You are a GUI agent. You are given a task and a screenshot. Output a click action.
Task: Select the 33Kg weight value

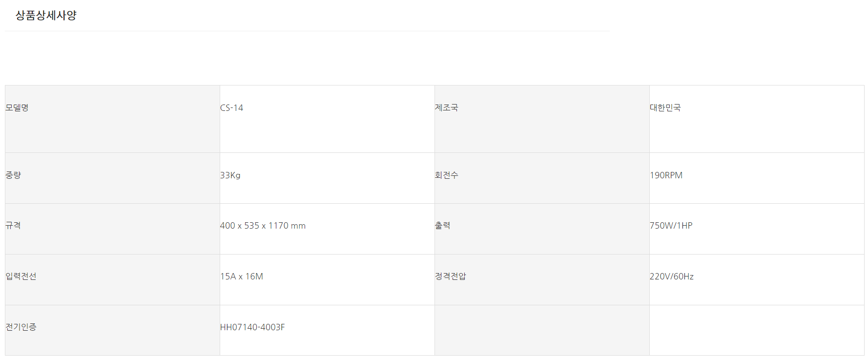coord(230,175)
